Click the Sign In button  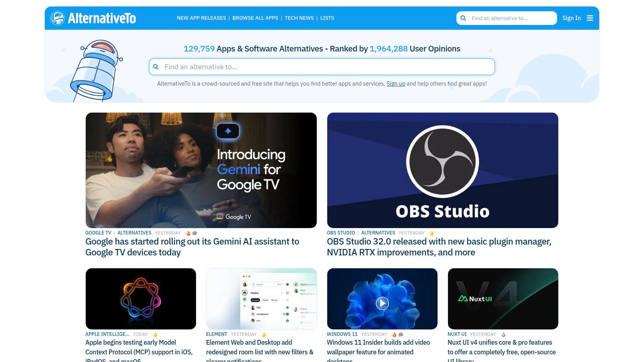(572, 18)
